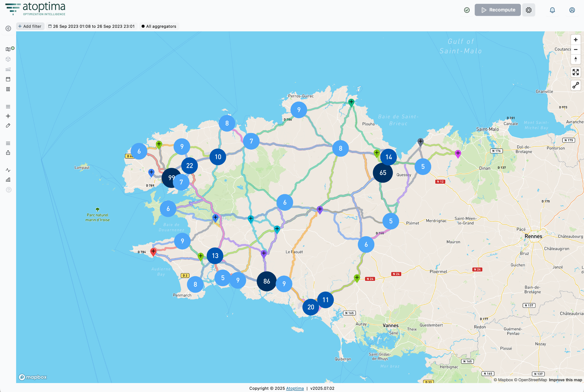Screen dimensions: 584x392
Task: Click the export share icon
Action: click(x=8, y=153)
